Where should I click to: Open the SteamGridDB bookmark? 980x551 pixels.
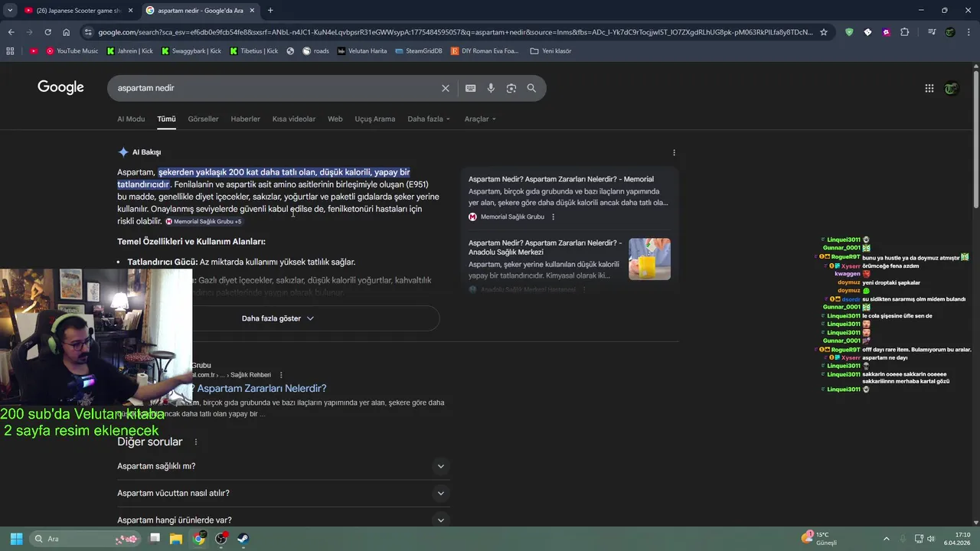click(x=419, y=51)
